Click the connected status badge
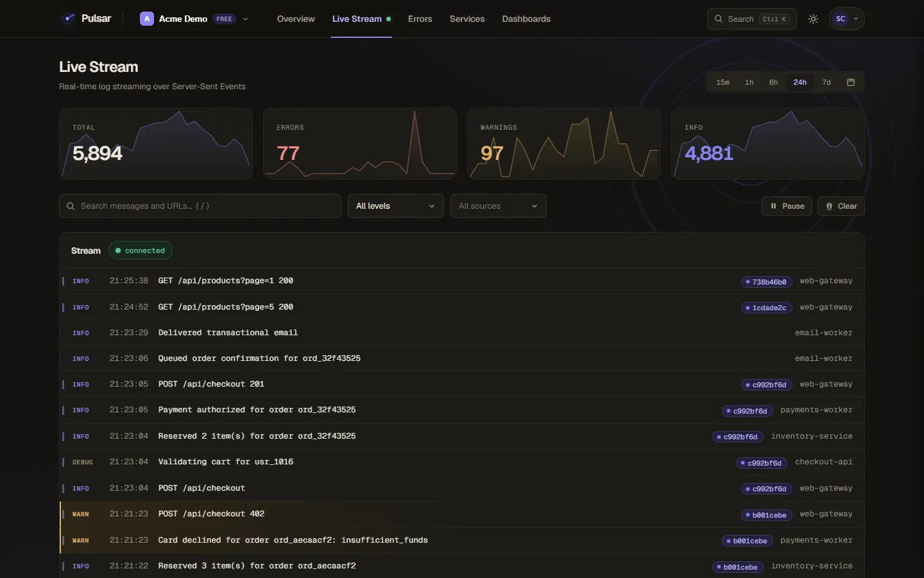Viewport: 924px width, 578px height. click(140, 250)
